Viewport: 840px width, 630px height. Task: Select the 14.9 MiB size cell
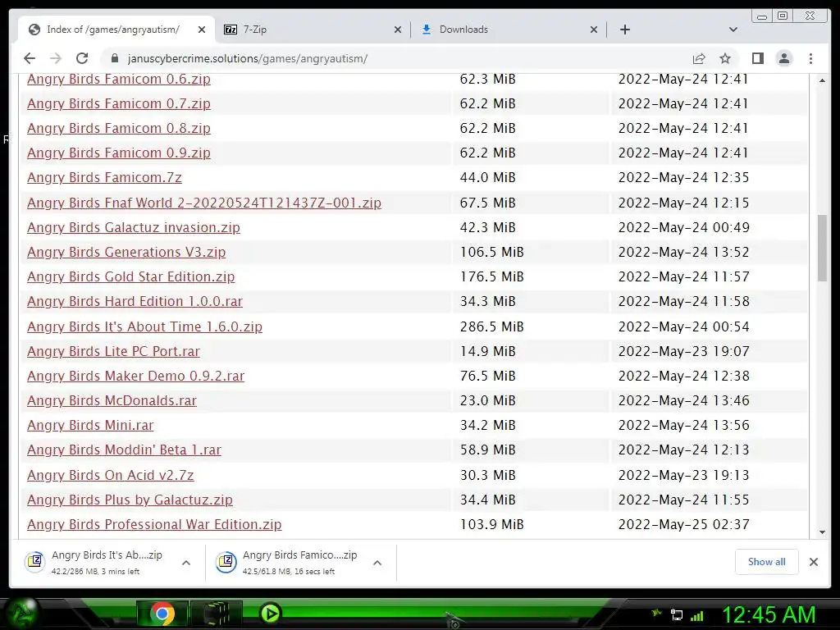pos(487,351)
